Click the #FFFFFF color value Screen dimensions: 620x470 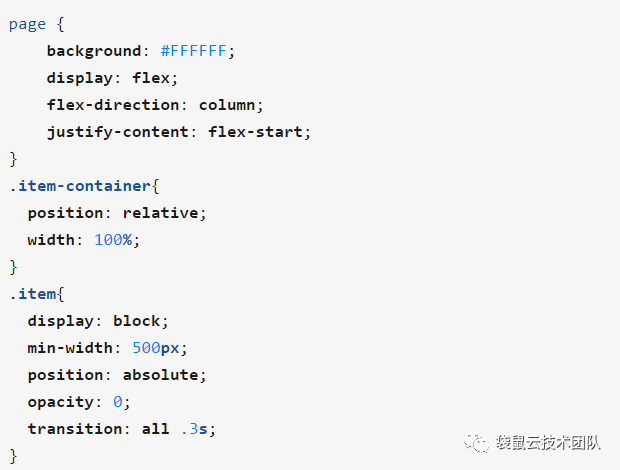(193, 51)
